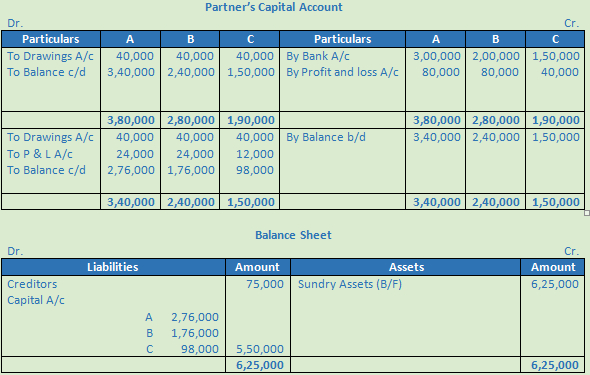Screen dimensions: 590x375
Task: Click the Dr. label of Partner's Capital Account
Action: pyautogui.click(x=15, y=23)
